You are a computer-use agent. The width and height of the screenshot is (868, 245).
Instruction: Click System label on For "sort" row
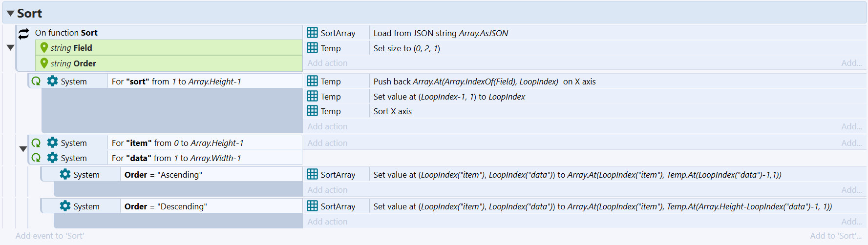click(x=74, y=82)
